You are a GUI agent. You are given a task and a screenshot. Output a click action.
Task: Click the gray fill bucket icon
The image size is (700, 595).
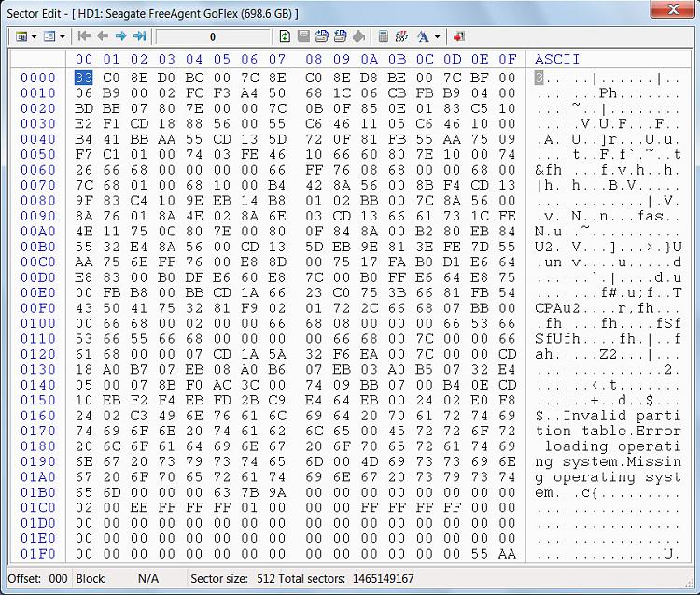coord(359,36)
